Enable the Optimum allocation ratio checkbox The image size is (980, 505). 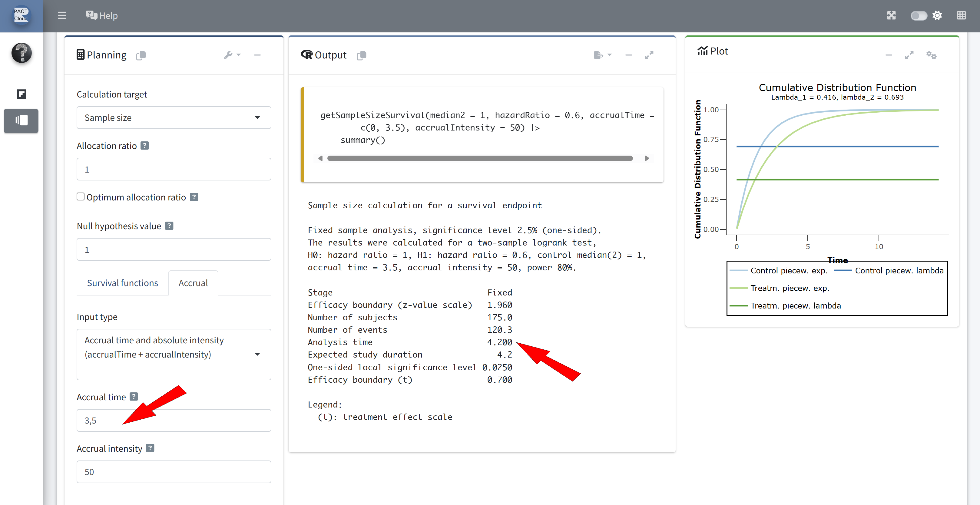[x=81, y=196]
